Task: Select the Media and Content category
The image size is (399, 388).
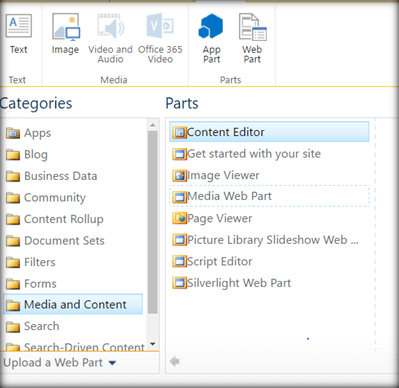Action: 73,304
